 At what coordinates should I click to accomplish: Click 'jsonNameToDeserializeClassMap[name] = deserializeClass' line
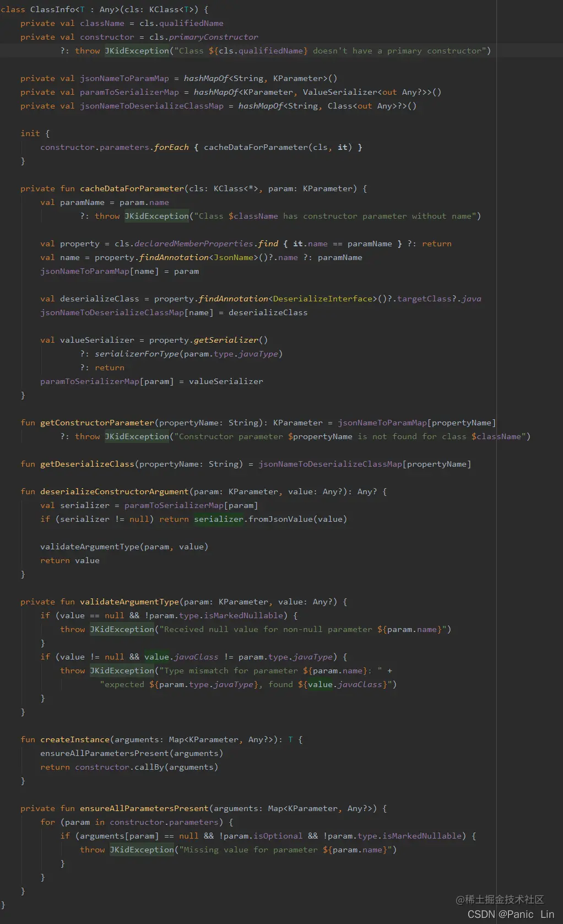[x=174, y=312]
